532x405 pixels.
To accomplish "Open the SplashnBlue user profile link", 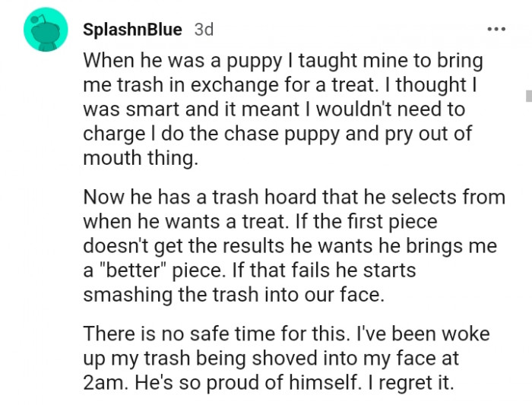I will coord(131,30).
